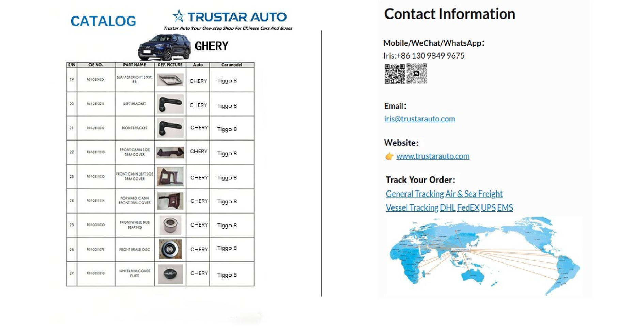Screen dimensions: 644x331
Task: Open General Tracking Air & Sea Freight link
Action: click(444, 194)
